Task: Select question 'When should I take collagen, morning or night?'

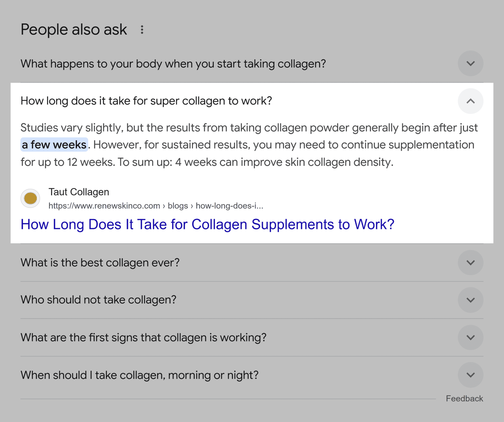Action: 140,375
